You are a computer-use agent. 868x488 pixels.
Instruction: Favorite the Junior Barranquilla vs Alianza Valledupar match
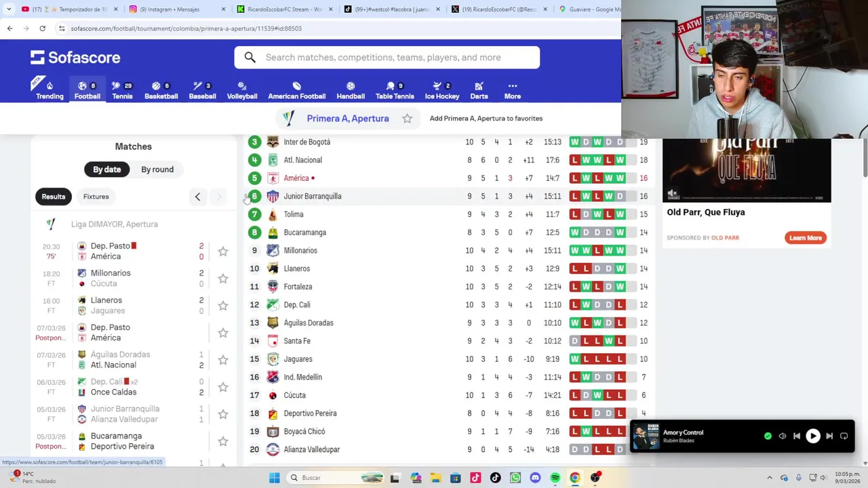(222, 414)
